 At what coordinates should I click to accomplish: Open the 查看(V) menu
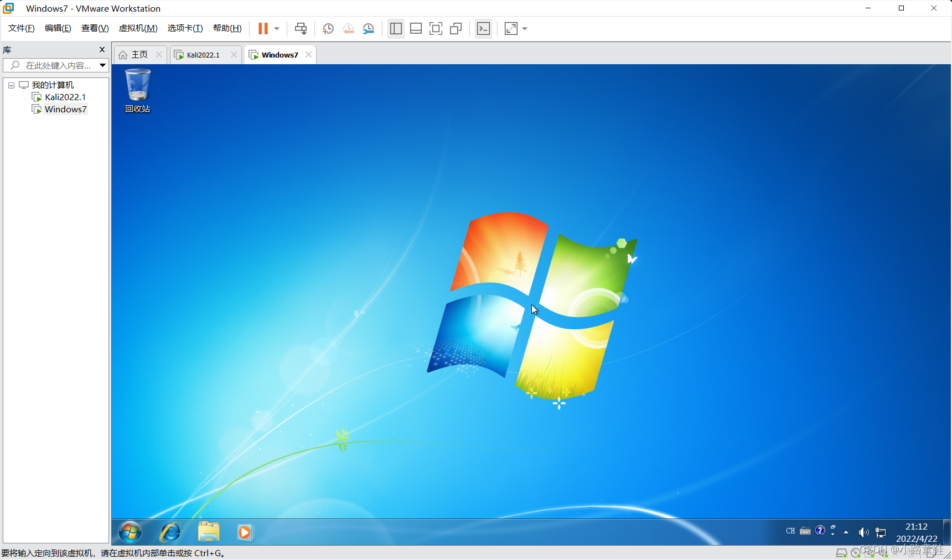pos(95,28)
